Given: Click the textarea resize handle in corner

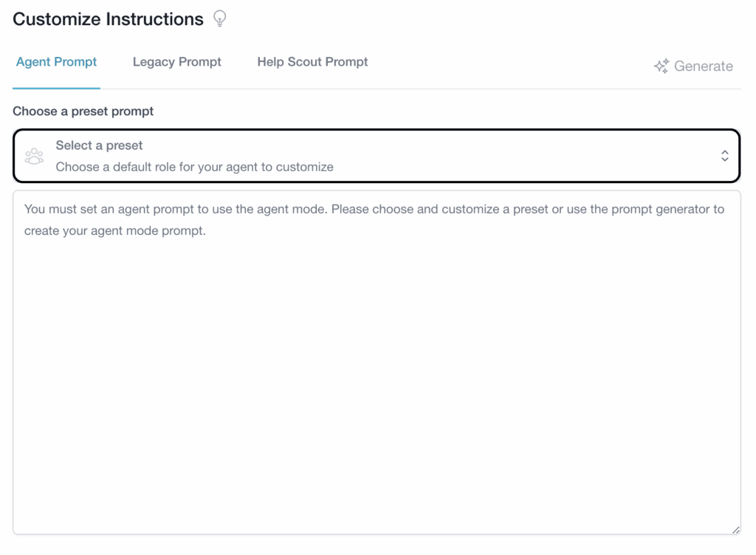Looking at the screenshot, I should coord(735,529).
